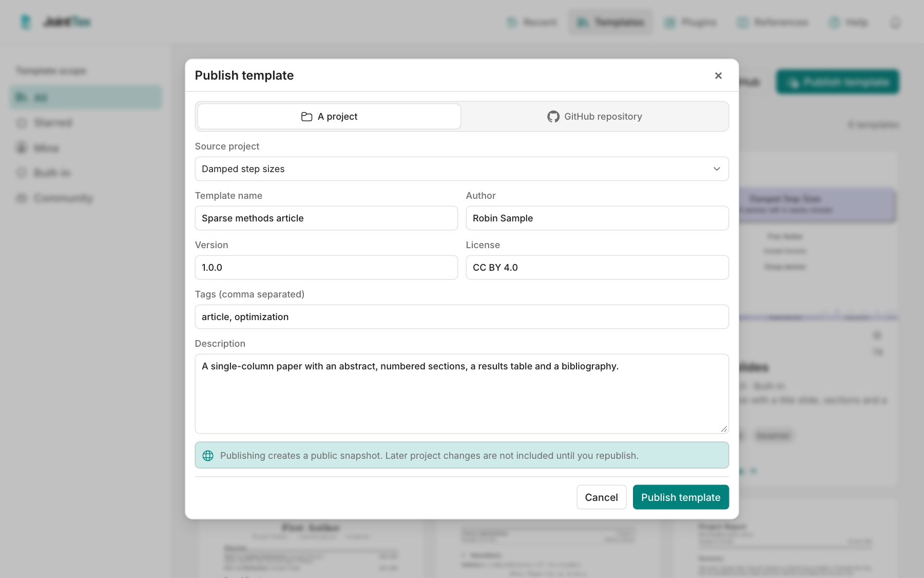The height and width of the screenshot is (578, 924).
Task: Select Built-in scope in sidebar
Action: [86, 173]
